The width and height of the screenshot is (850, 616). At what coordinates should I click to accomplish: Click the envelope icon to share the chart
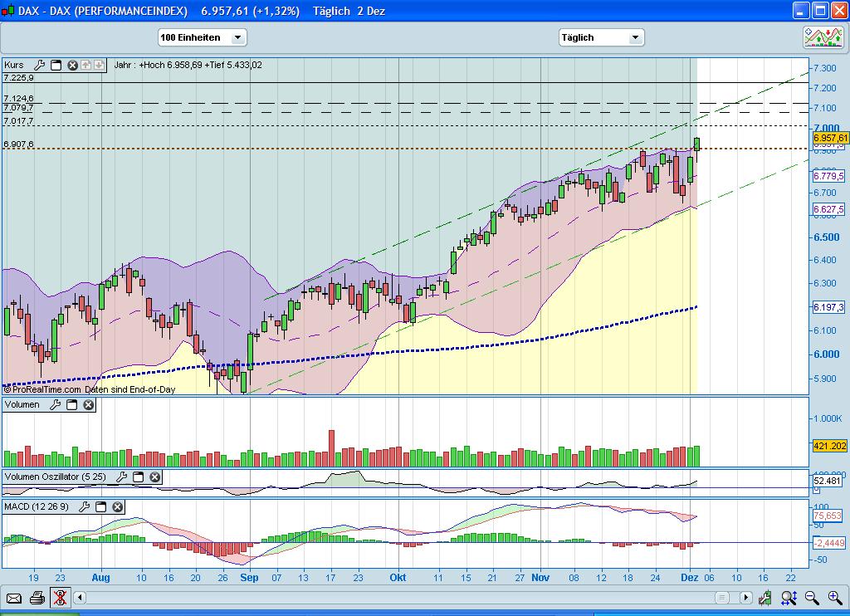[14, 598]
